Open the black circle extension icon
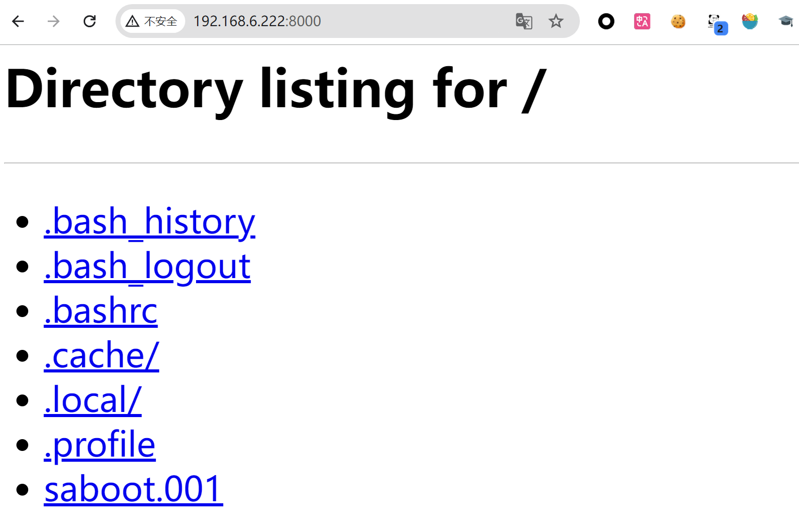This screenshot has width=799, height=532. [x=606, y=21]
